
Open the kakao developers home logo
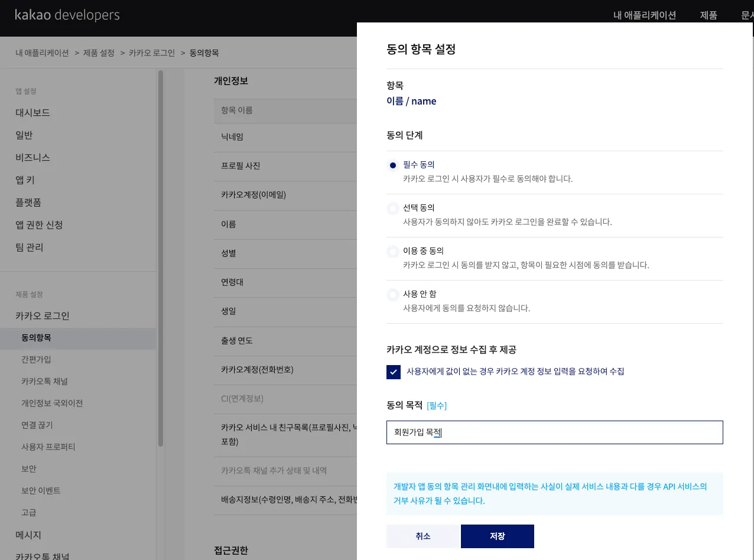coord(67,15)
